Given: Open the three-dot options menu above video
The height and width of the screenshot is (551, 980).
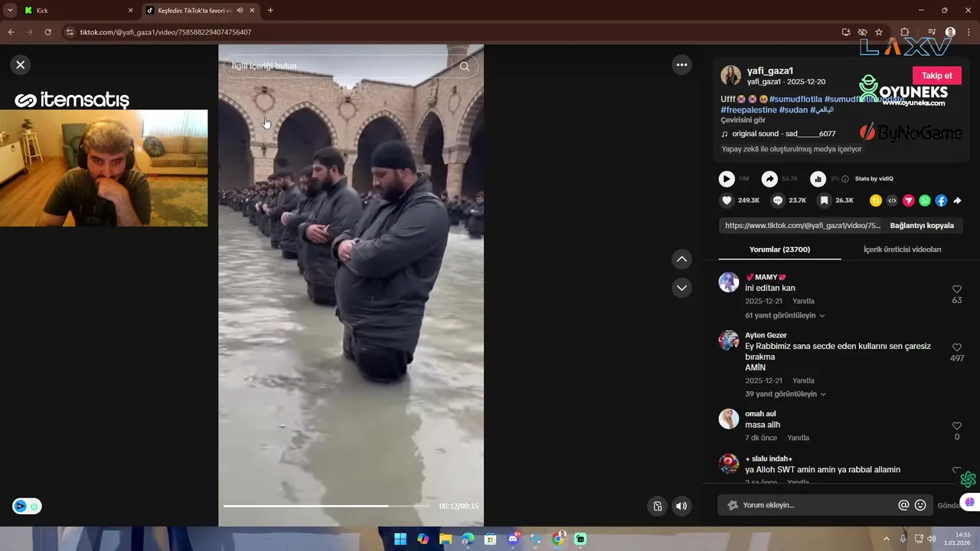Looking at the screenshot, I should tap(681, 65).
